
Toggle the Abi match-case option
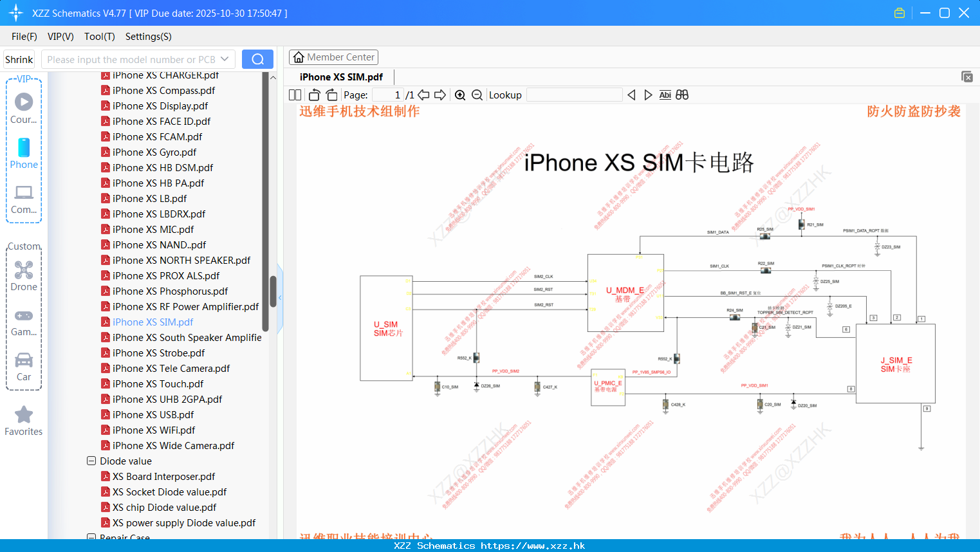(665, 95)
